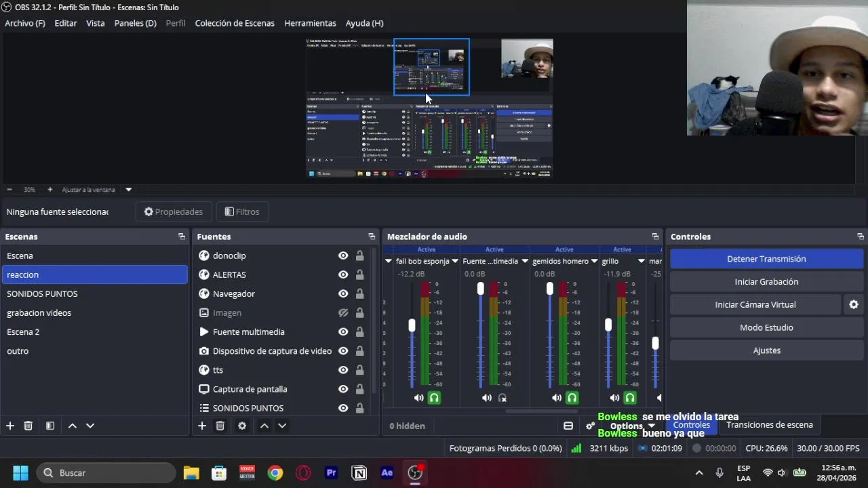Add a new source in Fuentes toolbar
Image resolution: width=868 pixels, height=488 pixels.
coord(202,426)
